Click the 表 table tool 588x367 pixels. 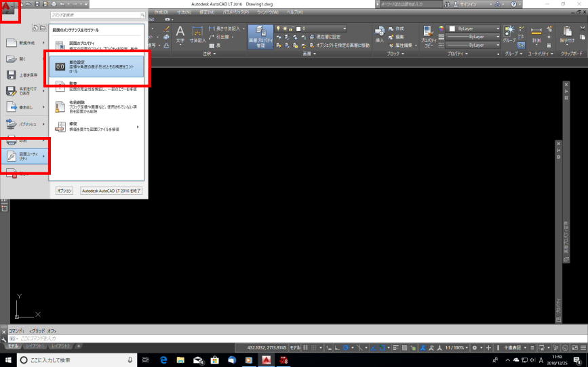click(215, 45)
